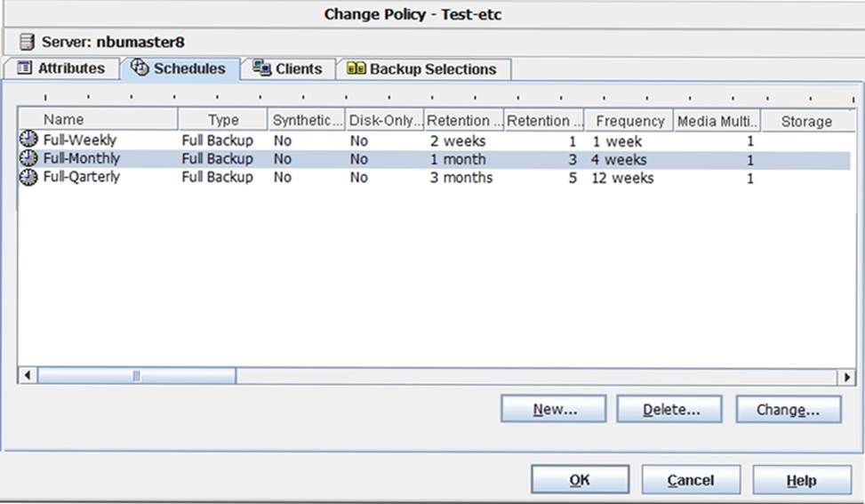
Task: Select the Full-Weekly schedule name
Action: pos(80,140)
